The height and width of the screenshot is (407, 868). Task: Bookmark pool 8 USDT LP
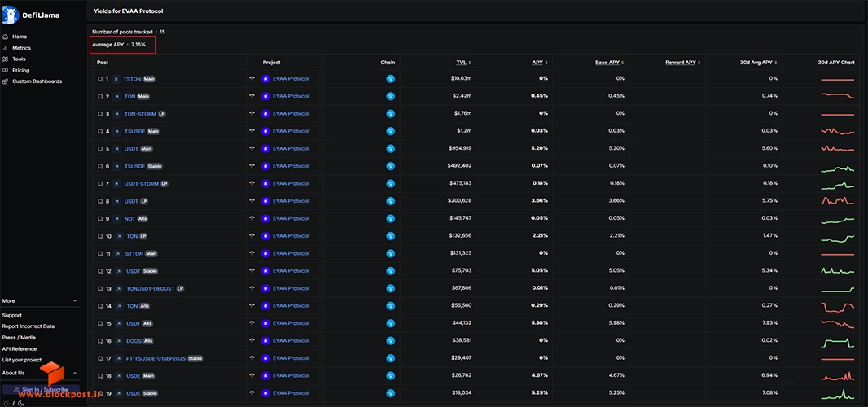[99, 201]
